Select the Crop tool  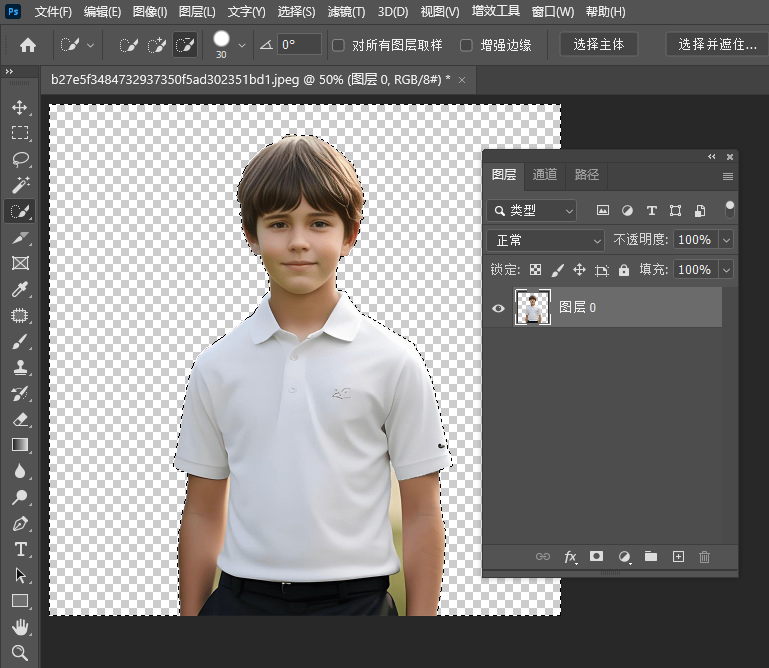(20, 238)
